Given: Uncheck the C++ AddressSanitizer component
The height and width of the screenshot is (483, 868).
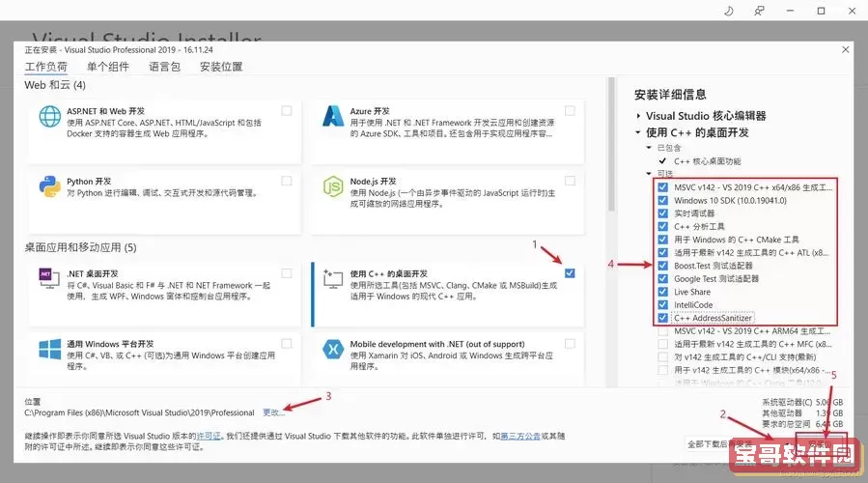Looking at the screenshot, I should point(662,318).
